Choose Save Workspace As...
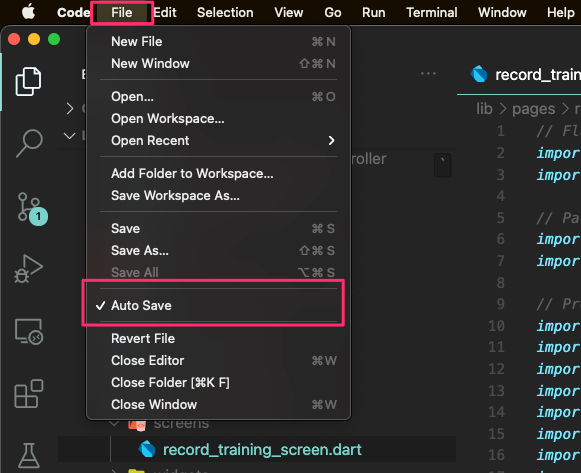 tap(218, 195)
